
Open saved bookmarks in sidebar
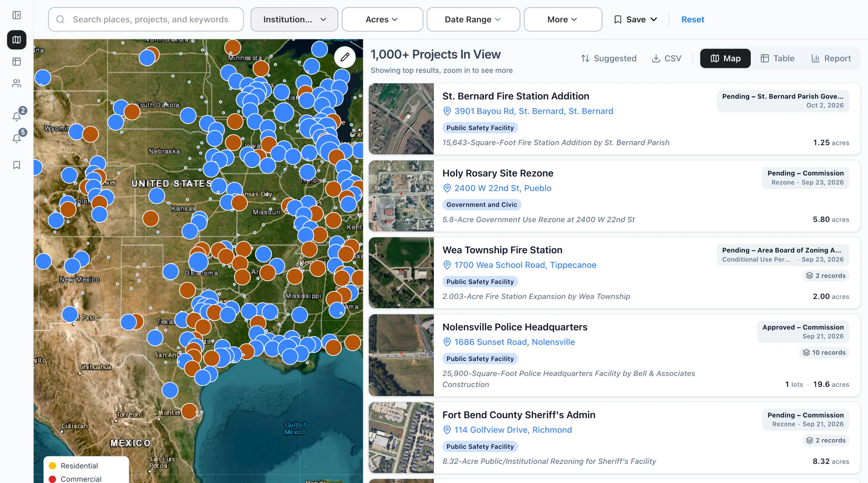click(x=17, y=165)
